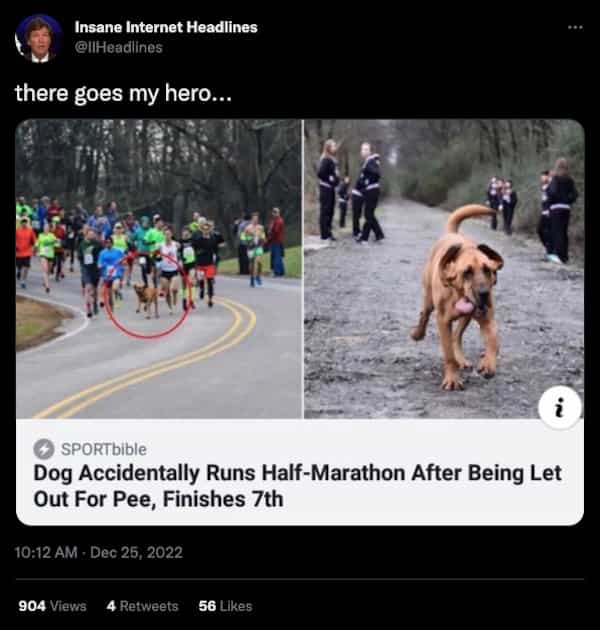Click the red-circled dog in the race photo
The width and height of the screenshot is (600, 630).
[147, 301]
